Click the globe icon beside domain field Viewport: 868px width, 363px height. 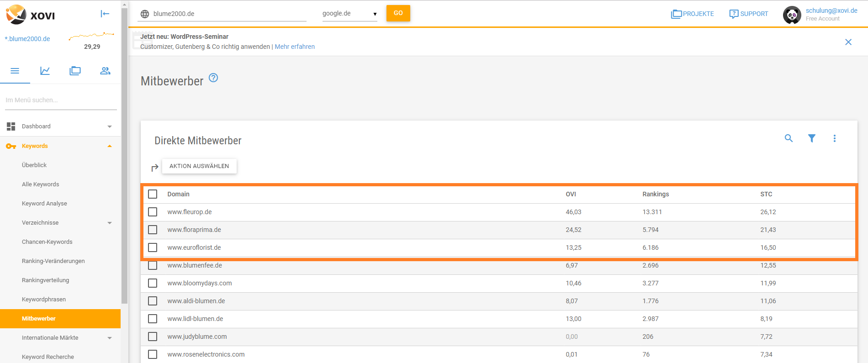[x=145, y=14]
